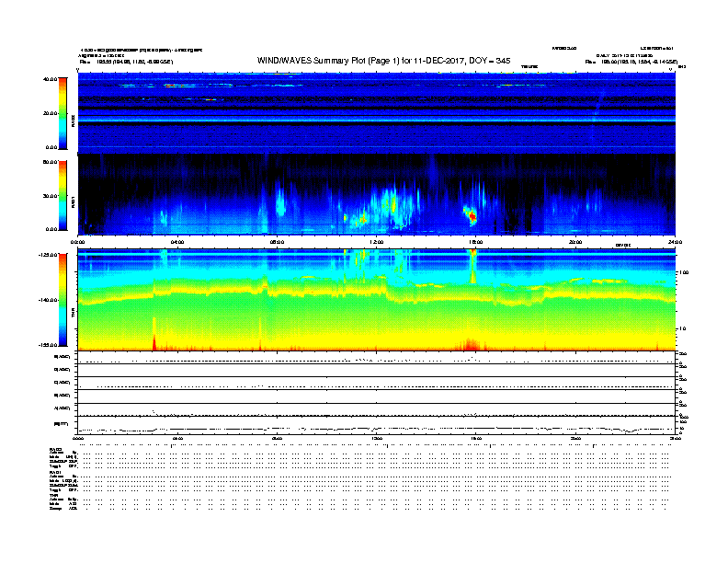
Task: Click the 08:00 tick label under RAD1 panel
Action: [x=277, y=242]
